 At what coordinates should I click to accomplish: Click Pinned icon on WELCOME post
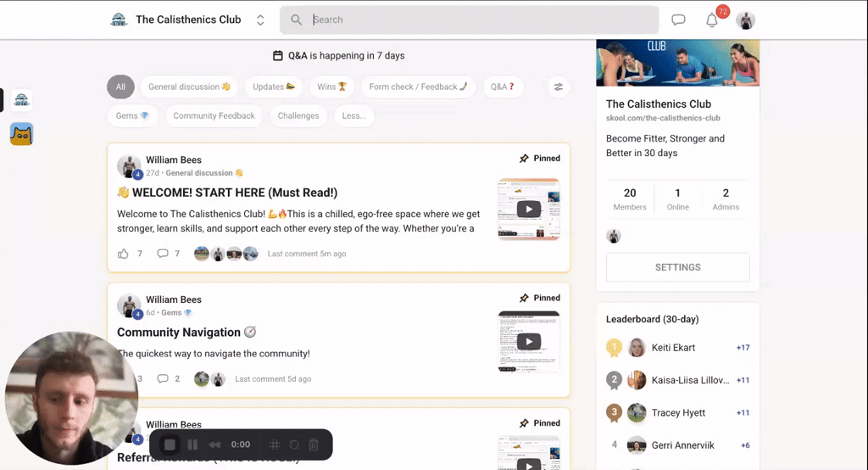click(x=524, y=159)
